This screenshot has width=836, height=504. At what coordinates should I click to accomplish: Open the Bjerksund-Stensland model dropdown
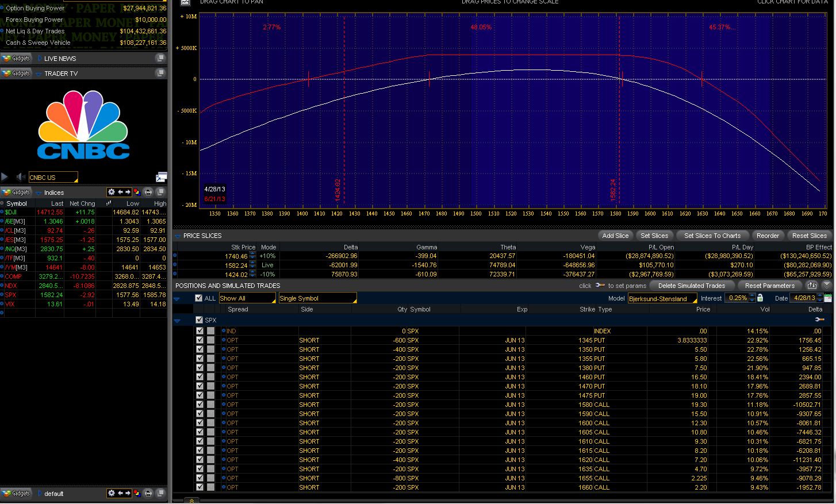click(662, 298)
